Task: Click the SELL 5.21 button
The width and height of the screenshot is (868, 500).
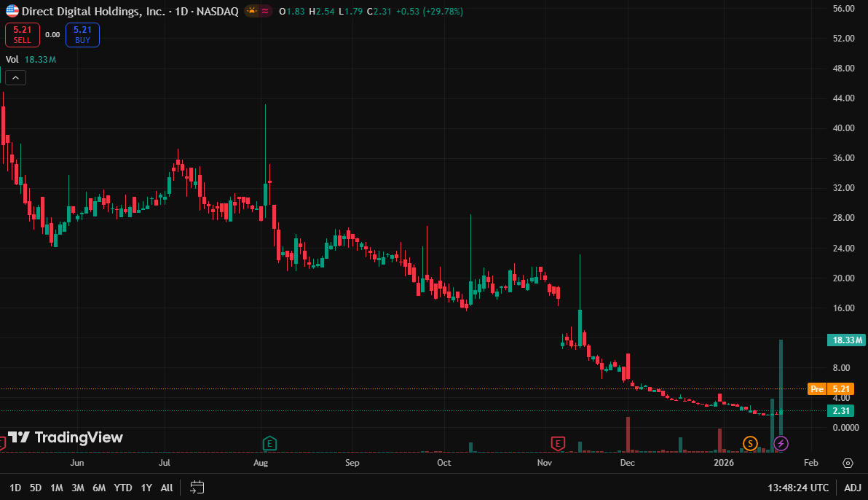Action: tap(22, 35)
